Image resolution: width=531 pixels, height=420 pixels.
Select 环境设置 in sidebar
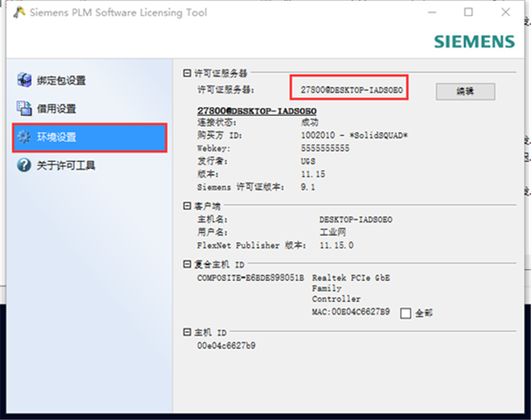click(90, 137)
